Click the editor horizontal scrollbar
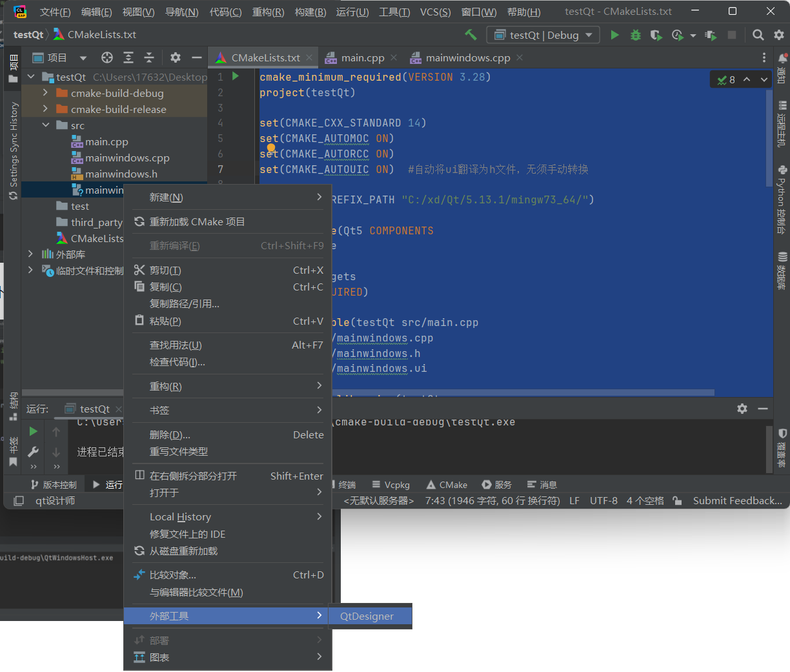The width and height of the screenshot is (790, 672). point(522,392)
